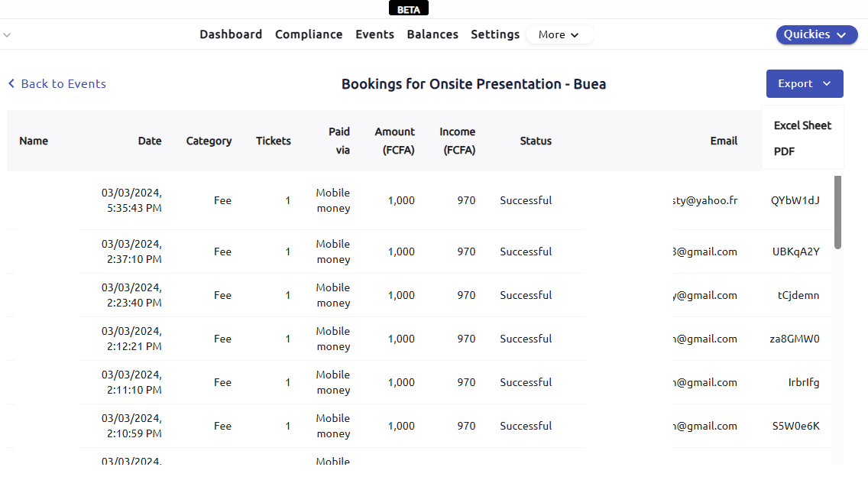Click Successful status in S5W0e6K row
This screenshot has height=477, width=868.
tap(526, 426)
